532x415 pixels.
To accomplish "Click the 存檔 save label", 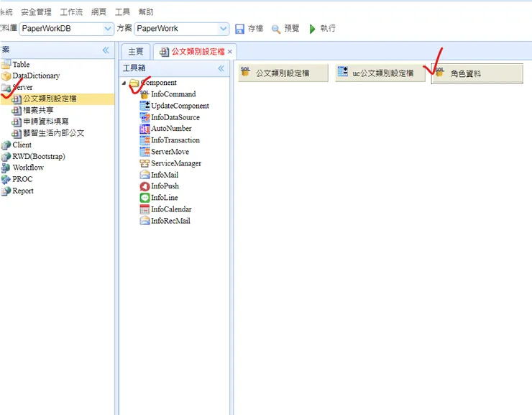I will click(x=255, y=29).
